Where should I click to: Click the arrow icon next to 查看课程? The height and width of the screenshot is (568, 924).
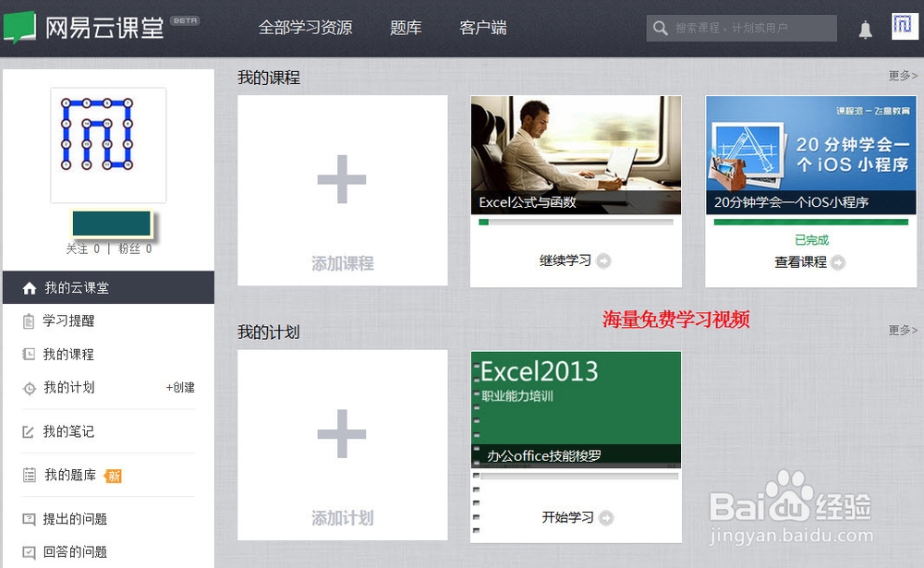(x=838, y=262)
